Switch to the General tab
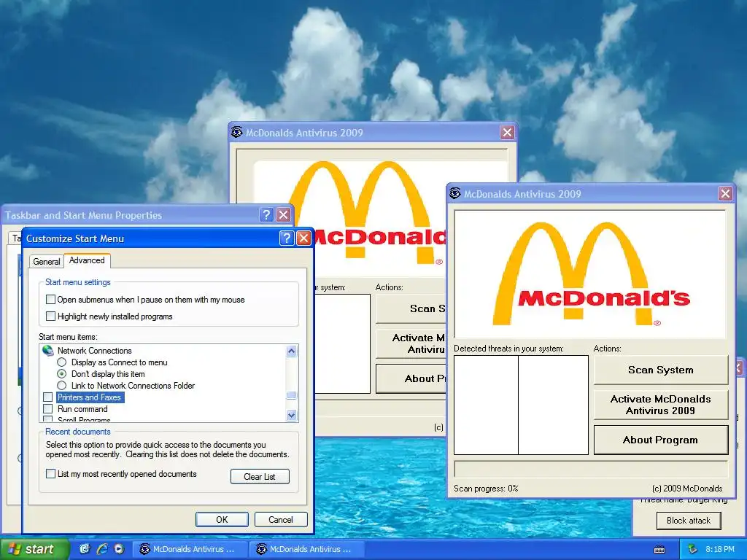This screenshot has width=747, height=560. [46, 262]
